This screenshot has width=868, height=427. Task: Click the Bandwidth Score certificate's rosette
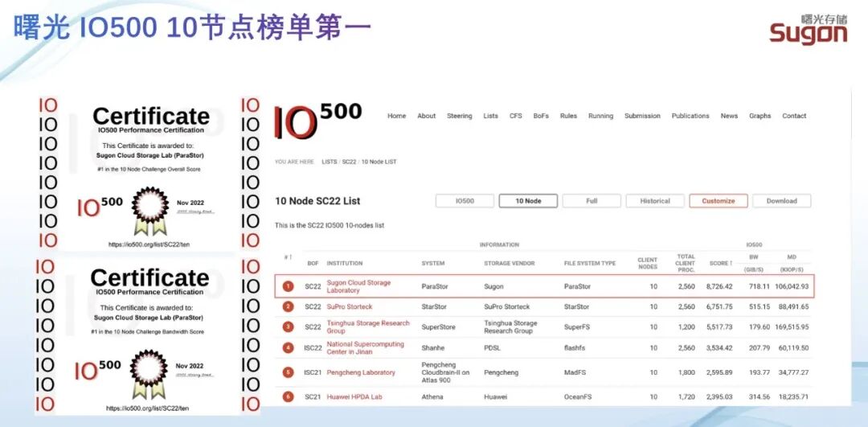149,374
